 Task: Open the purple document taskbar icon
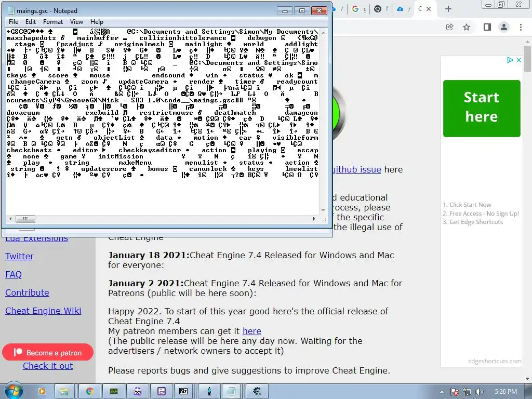(161, 391)
